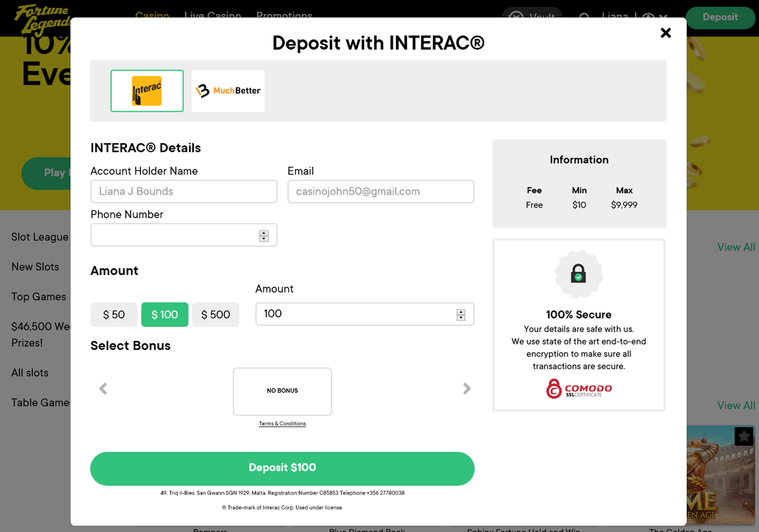Choose the MuchBetter payment option

click(x=228, y=91)
